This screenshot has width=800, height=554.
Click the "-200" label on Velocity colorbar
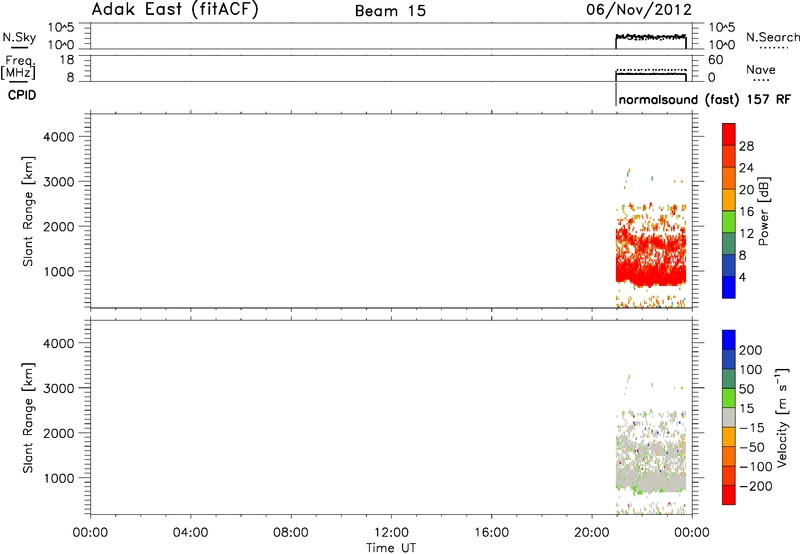click(x=755, y=486)
